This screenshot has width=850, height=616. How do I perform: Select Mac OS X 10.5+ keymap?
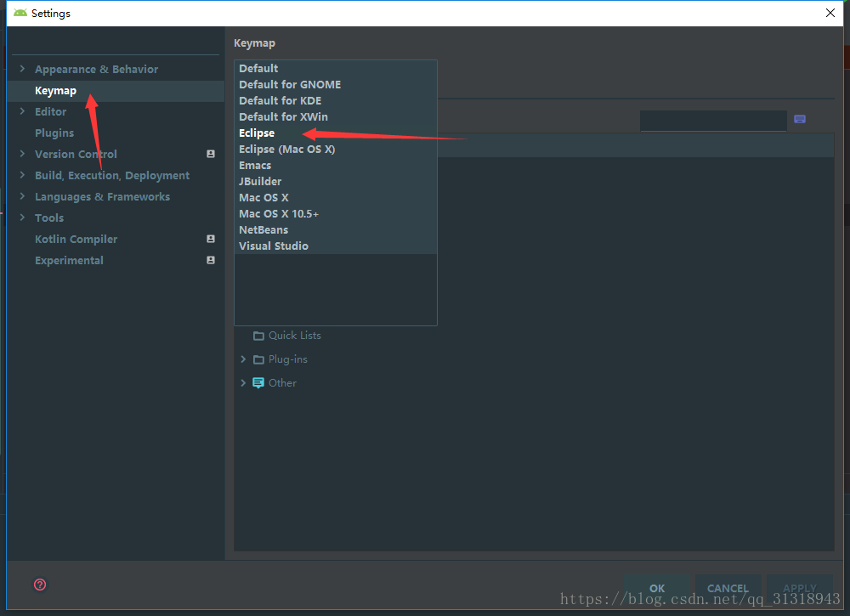coord(336,214)
